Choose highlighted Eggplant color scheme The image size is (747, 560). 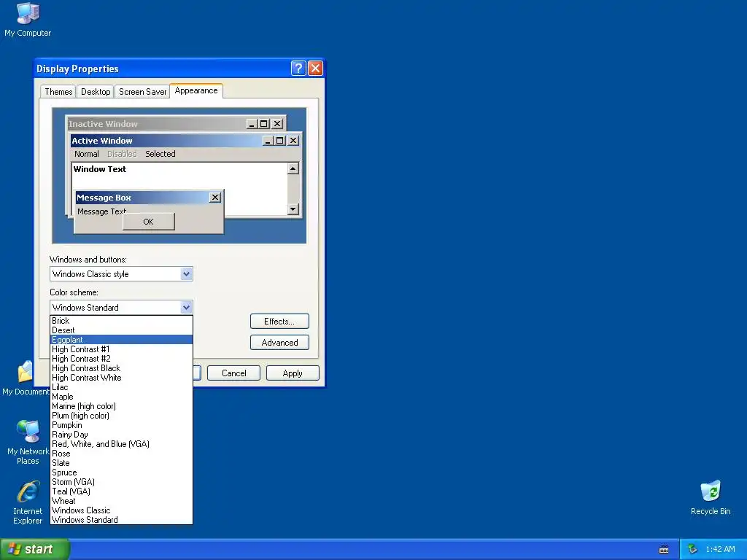[121, 340]
